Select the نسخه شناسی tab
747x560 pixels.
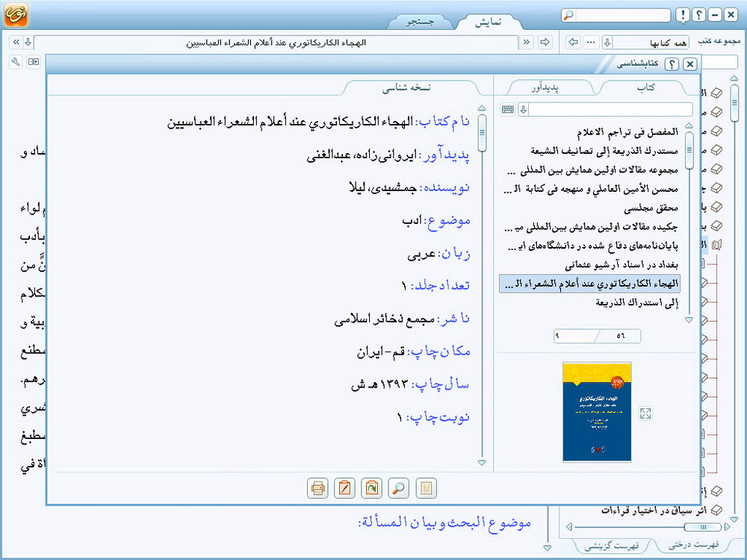(406, 87)
